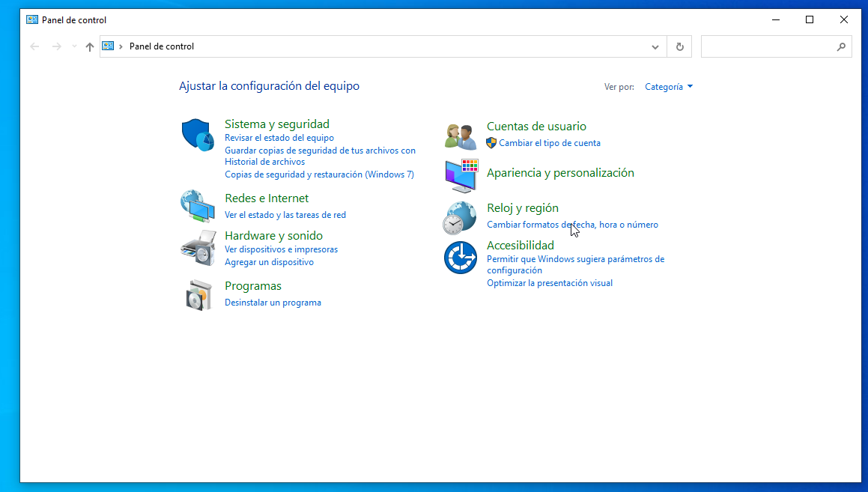868x492 pixels.
Task: Open Hardware y sonido category
Action: [x=273, y=236]
